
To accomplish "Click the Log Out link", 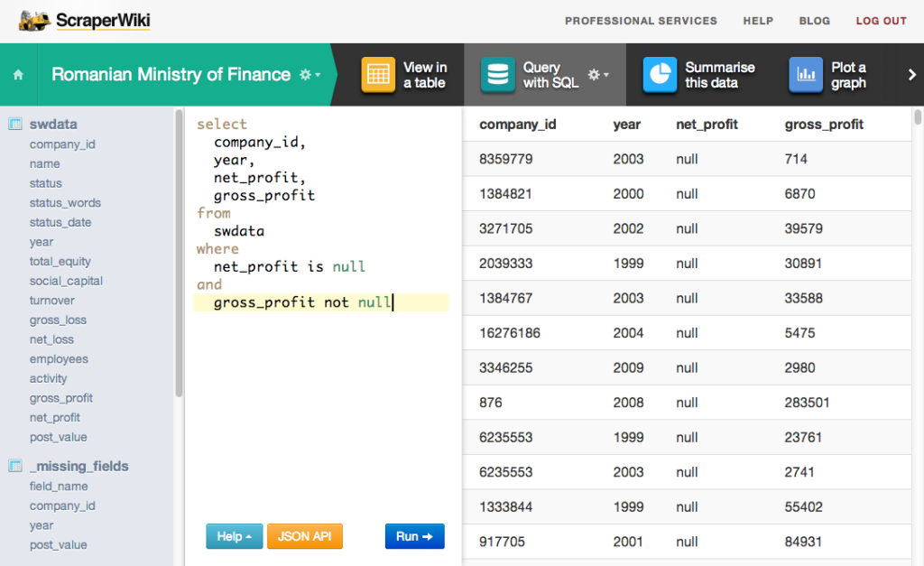I will pos(881,21).
